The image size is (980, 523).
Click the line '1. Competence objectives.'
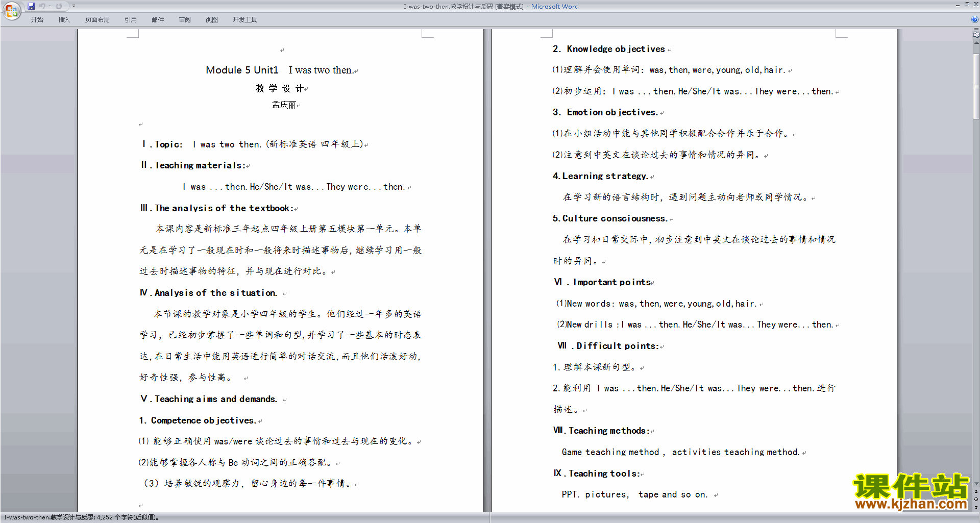pyautogui.click(x=198, y=420)
